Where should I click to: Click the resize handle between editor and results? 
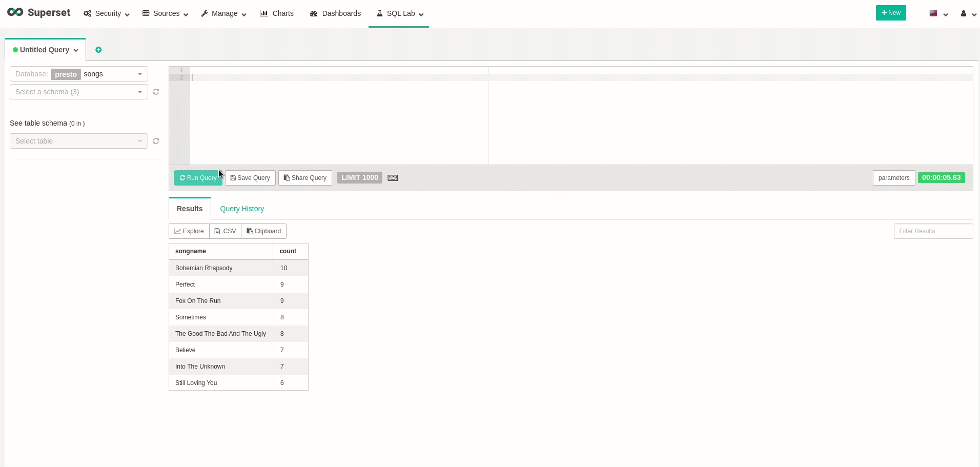point(559,194)
